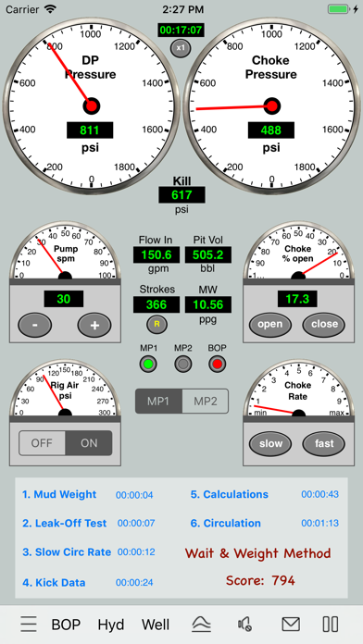Open step 2. Leak-Off Test
The width and height of the screenshot is (363, 644).
(x=65, y=524)
